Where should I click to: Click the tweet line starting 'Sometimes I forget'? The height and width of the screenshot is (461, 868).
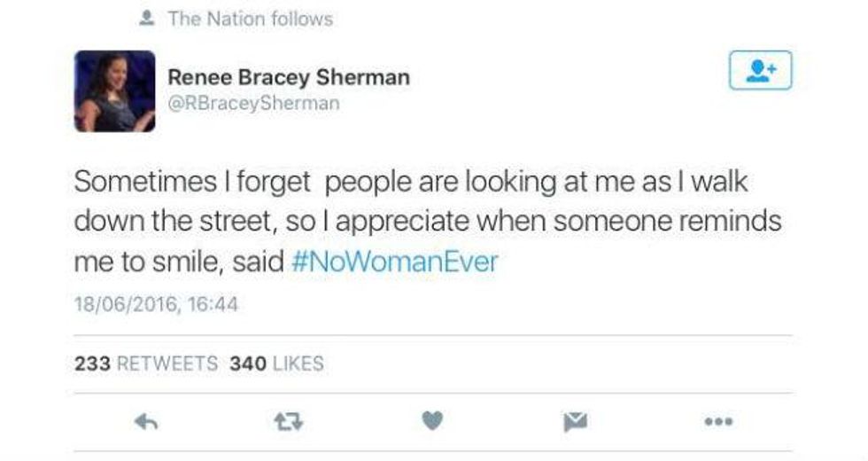tap(411, 183)
